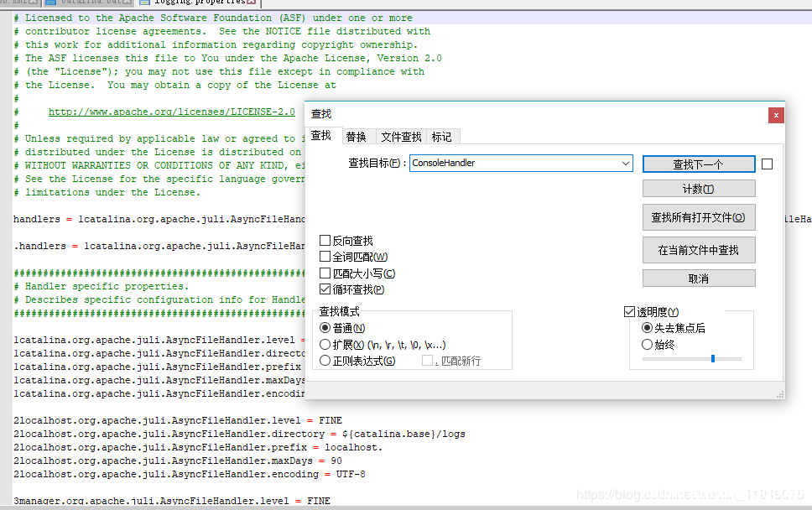Enable the 反向查找 checkbox
Screen dimensions: 812x510
tap(325, 241)
